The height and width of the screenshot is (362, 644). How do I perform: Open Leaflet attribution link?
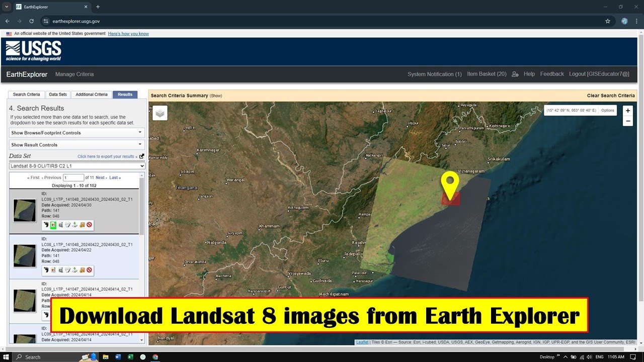362,342
